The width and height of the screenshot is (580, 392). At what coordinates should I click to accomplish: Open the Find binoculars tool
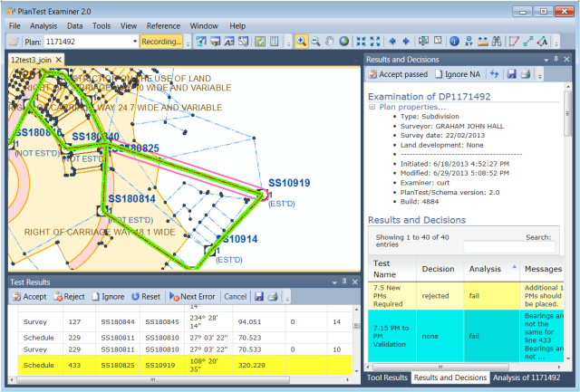(x=497, y=42)
